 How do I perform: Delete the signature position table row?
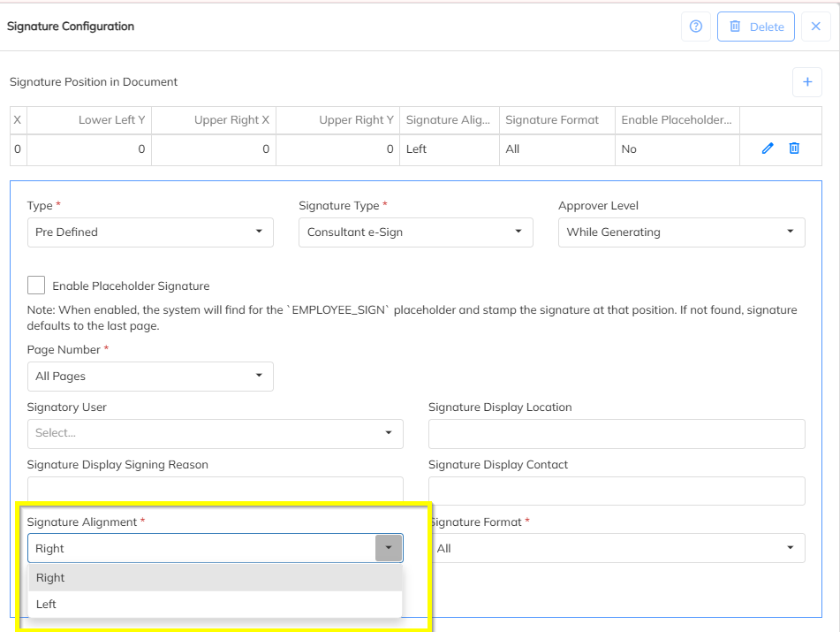(794, 148)
